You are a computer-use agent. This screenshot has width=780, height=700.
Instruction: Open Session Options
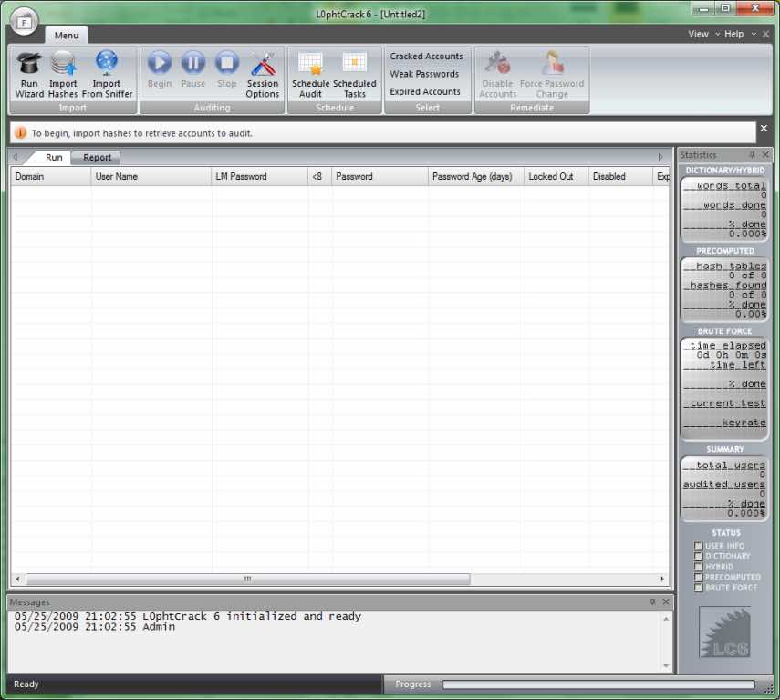tap(263, 74)
